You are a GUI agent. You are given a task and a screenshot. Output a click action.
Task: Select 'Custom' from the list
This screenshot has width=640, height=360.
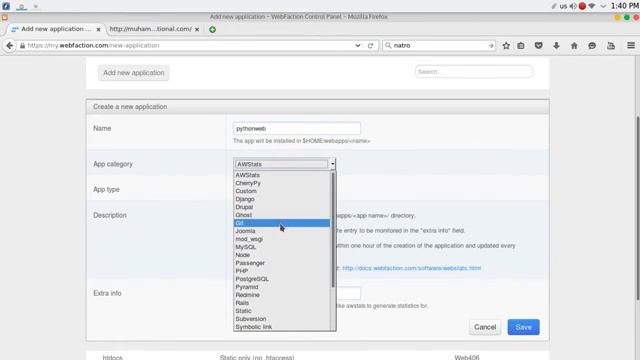(282, 191)
